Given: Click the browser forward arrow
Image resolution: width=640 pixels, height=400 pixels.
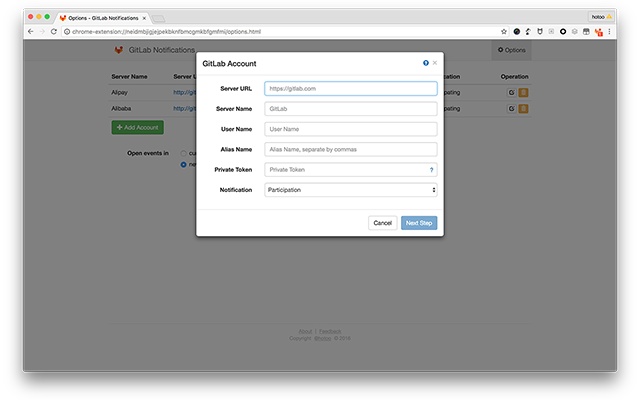Looking at the screenshot, I should pyautogui.click(x=42, y=31).
